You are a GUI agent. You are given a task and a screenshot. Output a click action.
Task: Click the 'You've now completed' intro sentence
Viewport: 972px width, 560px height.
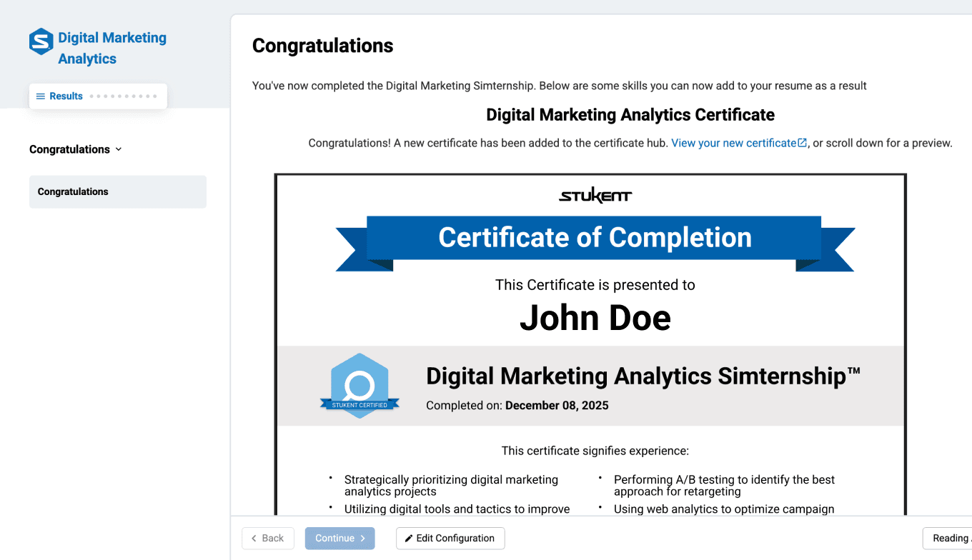click(560, 86)
